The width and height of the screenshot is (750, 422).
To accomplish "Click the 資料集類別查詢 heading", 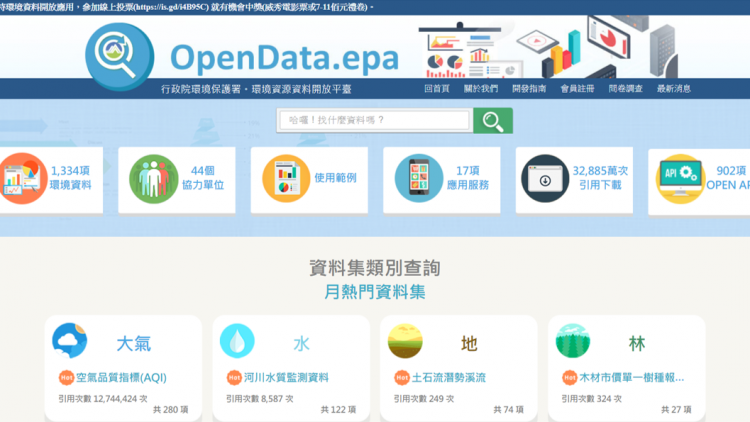I will point(375,267).
